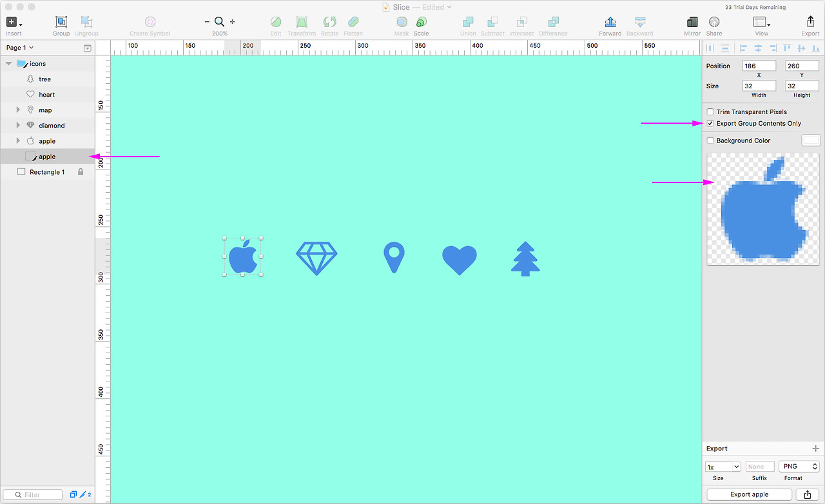Apply the Union boolean operation

[468, 22]
